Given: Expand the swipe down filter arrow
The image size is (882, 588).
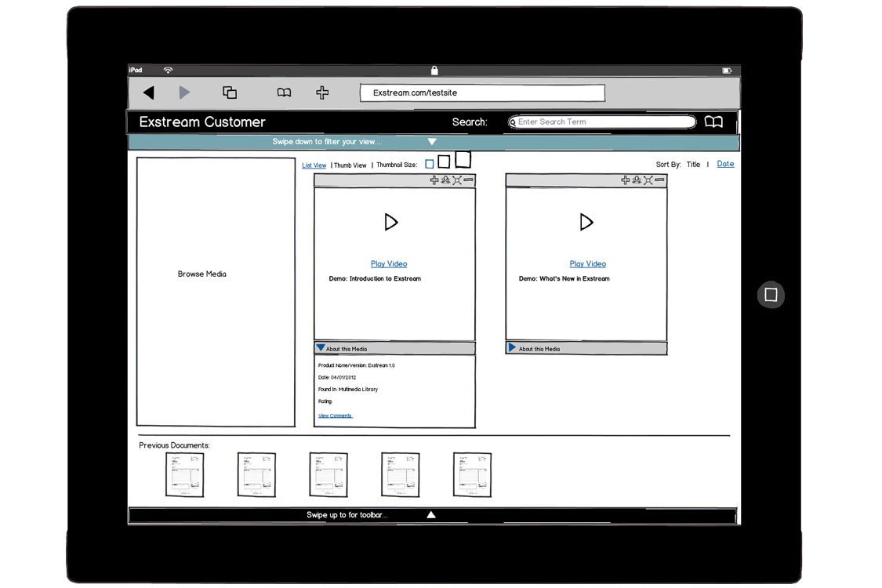Looking at the screenshot, I should click(x=432, y=142).
